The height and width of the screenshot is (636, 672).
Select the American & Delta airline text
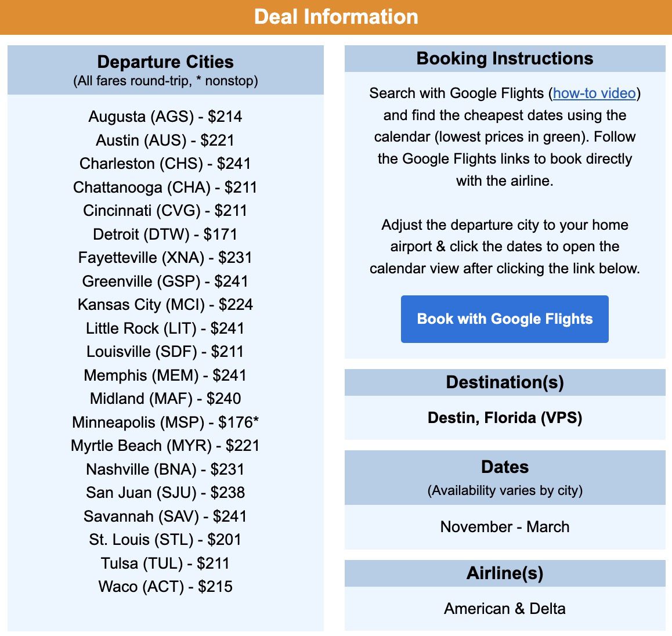tap(504, 608)
